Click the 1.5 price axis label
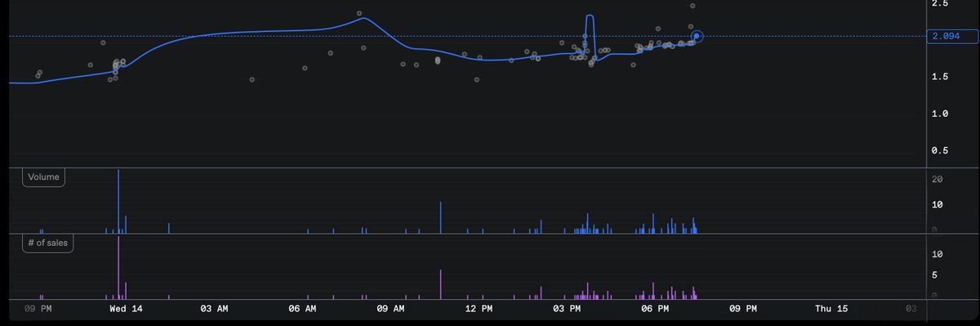Screen dimensions: 980x326 [x=939, y=77]
